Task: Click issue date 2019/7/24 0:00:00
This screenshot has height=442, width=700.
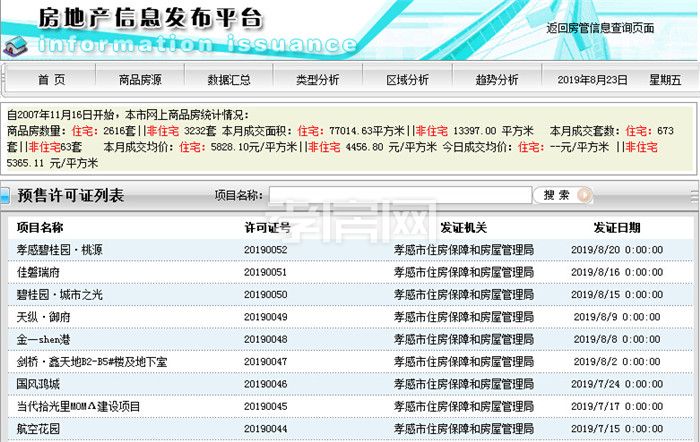Action: 617,384
